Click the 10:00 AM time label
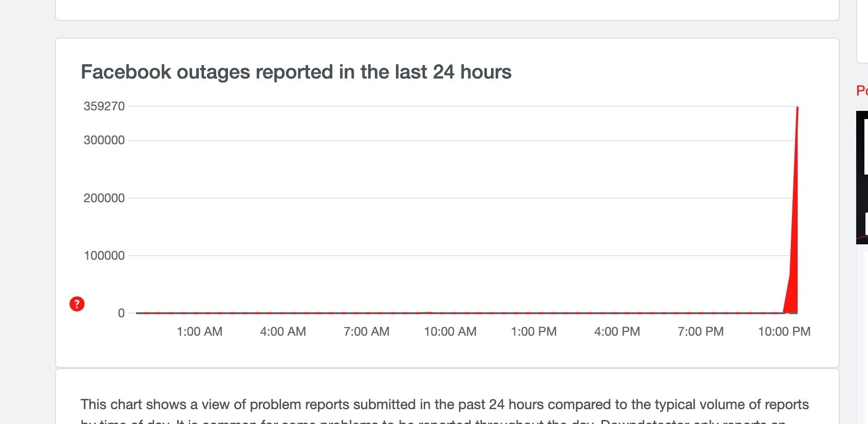Viewport: 868px width, 424px height. 450,332
